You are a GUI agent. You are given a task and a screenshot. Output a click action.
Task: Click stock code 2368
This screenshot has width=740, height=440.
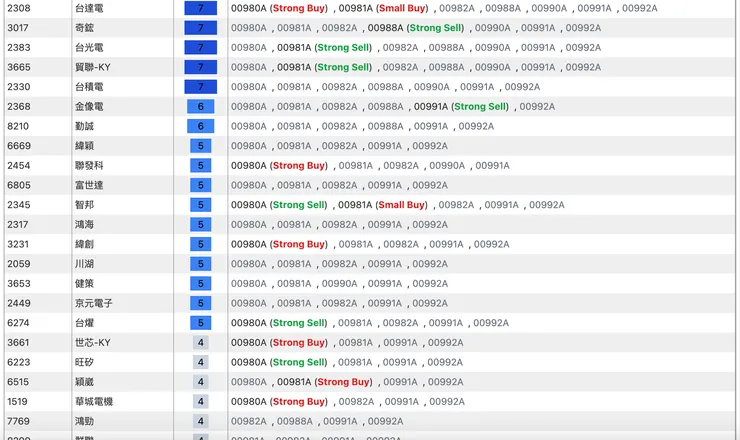[19, 107]
